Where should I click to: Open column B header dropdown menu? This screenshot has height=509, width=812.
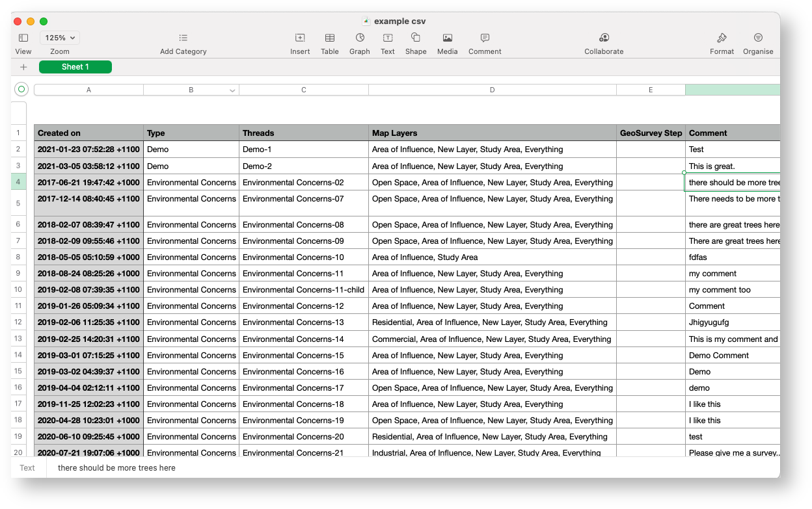coord(232,90)
